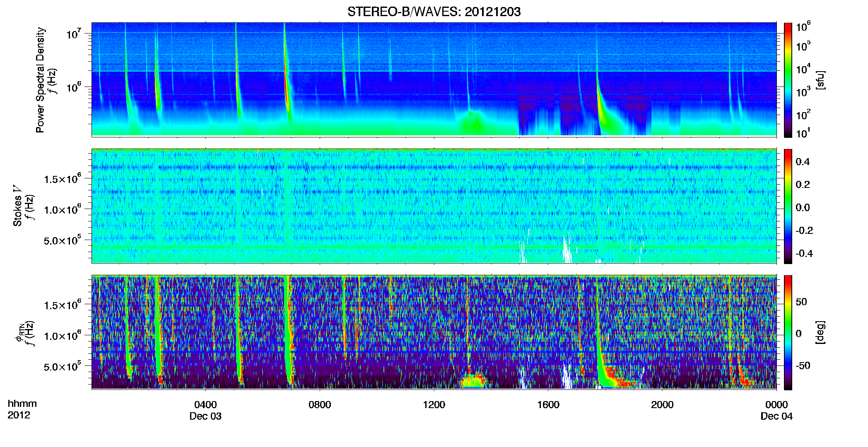Select the "[sfu]" color bar unit label
The height and width of the screenshot is (447, 868).
coord(820,80)
